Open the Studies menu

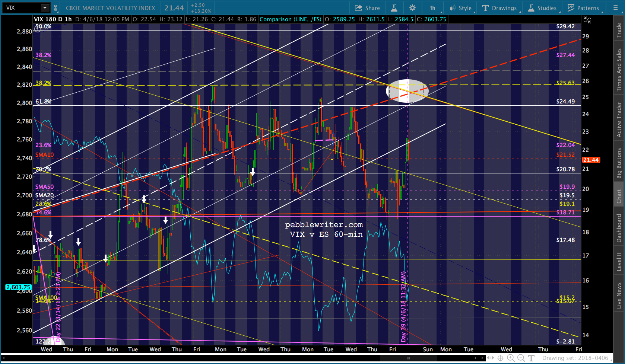click(542, 8)
